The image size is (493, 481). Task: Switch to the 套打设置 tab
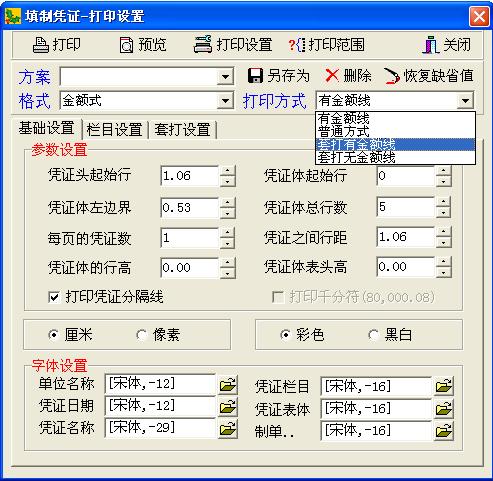(x=182, y=130)
